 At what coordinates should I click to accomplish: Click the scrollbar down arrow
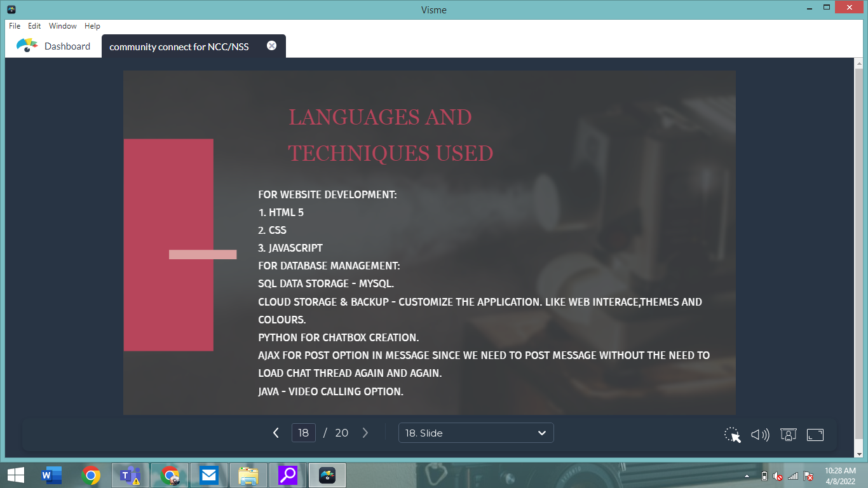click(x=858, y=453)
